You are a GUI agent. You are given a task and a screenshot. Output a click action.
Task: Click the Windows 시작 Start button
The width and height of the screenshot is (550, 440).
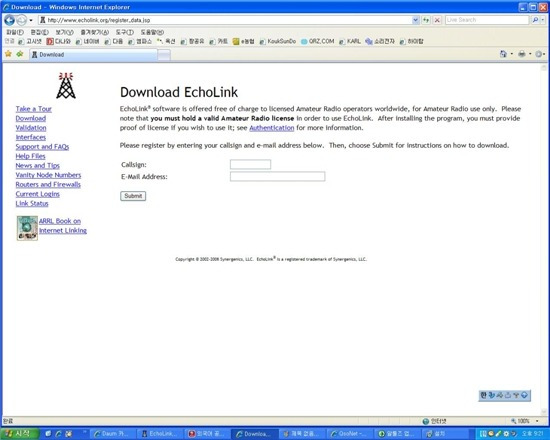click(x=20, y=434)
